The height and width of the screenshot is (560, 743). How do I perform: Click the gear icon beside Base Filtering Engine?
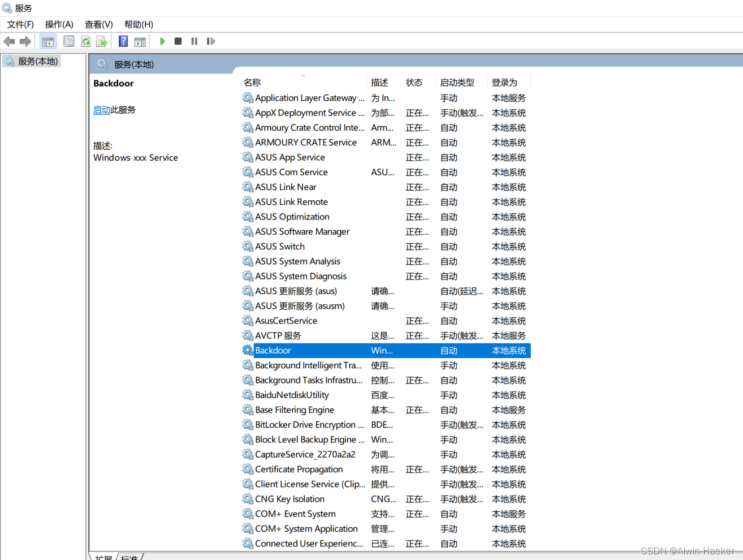pyautogui.click(x=248, y=410)
